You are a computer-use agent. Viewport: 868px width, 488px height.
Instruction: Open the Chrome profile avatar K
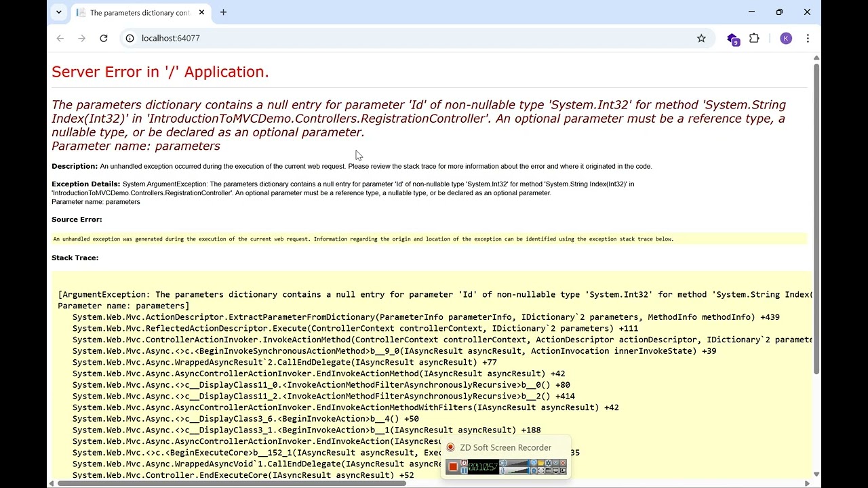786,38
